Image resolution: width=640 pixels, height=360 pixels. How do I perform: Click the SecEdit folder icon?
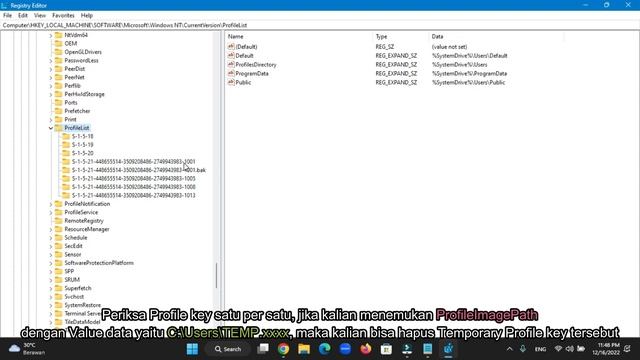[x=58, y=246]
